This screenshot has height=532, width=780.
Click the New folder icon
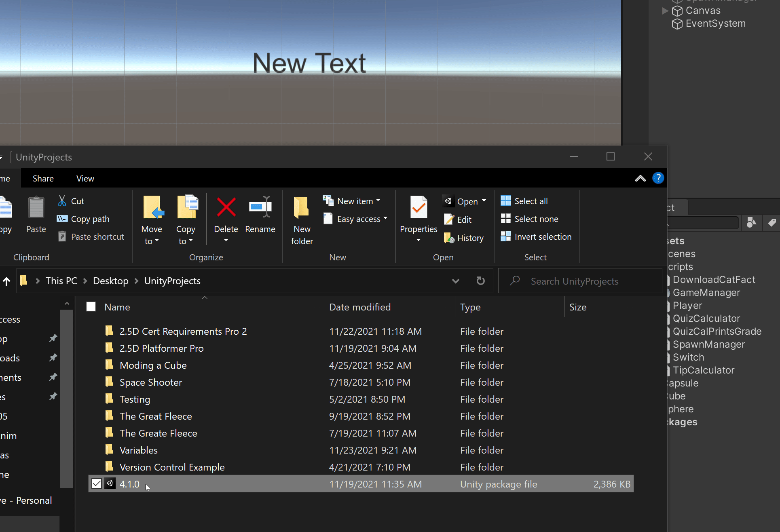click(302, 207)
